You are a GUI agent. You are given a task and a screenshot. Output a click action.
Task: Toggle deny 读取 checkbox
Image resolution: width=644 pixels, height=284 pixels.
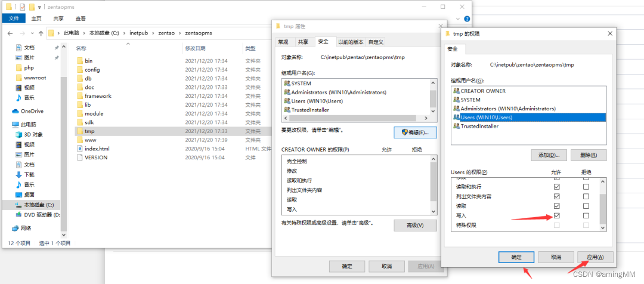[x=586, y=206]
